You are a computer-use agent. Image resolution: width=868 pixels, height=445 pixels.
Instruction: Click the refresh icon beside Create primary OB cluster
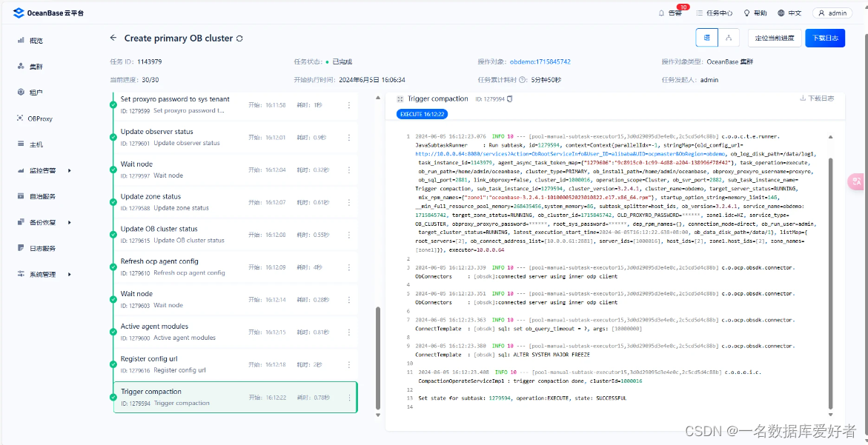(x=239, y=38)
